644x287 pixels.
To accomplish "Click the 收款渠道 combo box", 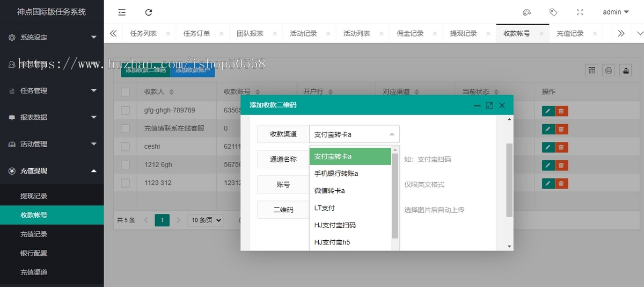I will [x=354, y=134].
